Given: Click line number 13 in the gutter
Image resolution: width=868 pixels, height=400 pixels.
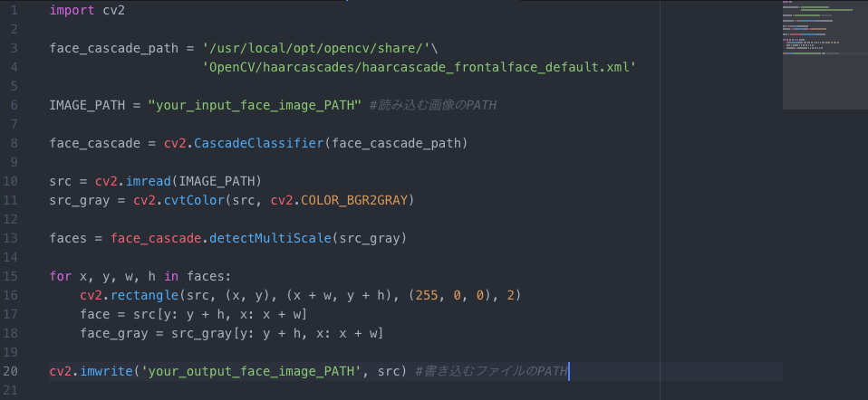Looking at the screenshot, I should (x=11, y=238).
